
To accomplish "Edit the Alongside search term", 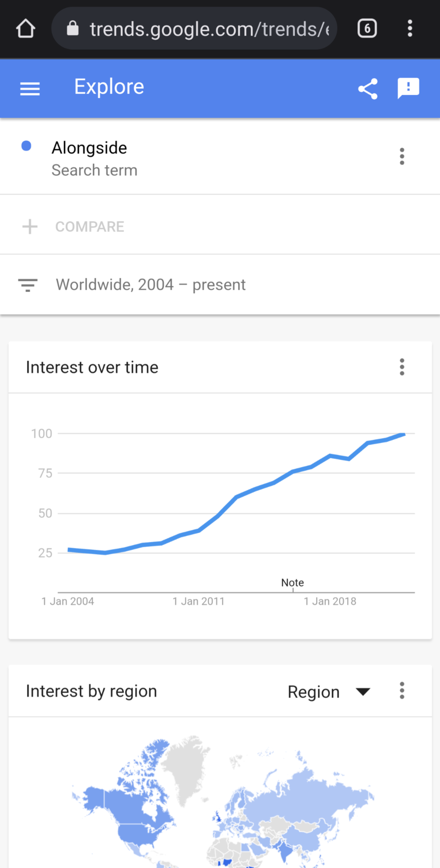I will tap(89, 148).
